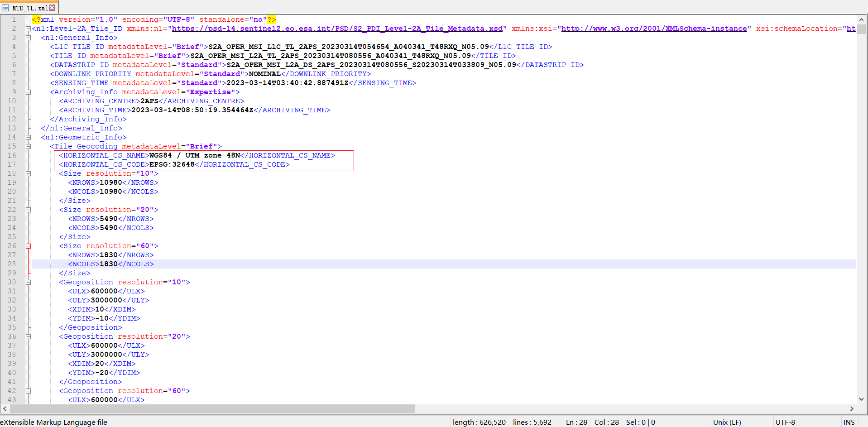Screen dimensions: 868x427
Task: Click the NROWS value 10980 on line 19
Action: [111, 182]
